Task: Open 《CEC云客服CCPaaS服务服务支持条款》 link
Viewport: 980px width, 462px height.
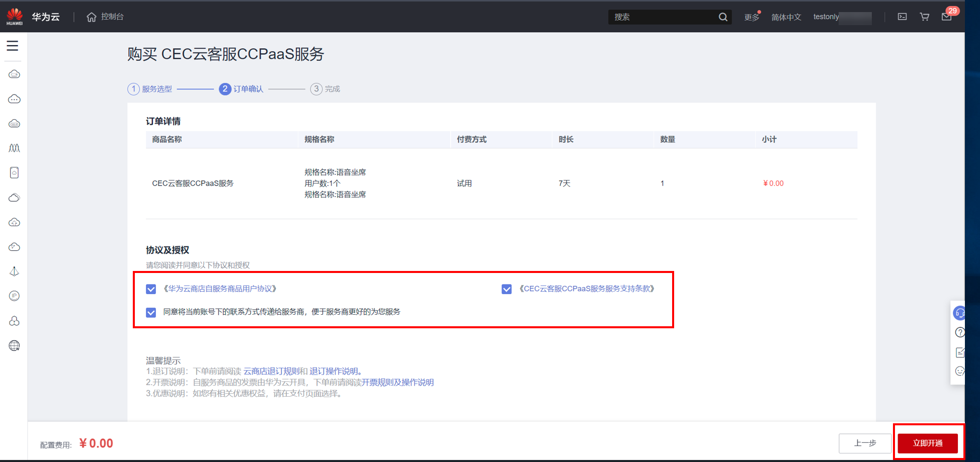Action: click(x=587, y=289)
